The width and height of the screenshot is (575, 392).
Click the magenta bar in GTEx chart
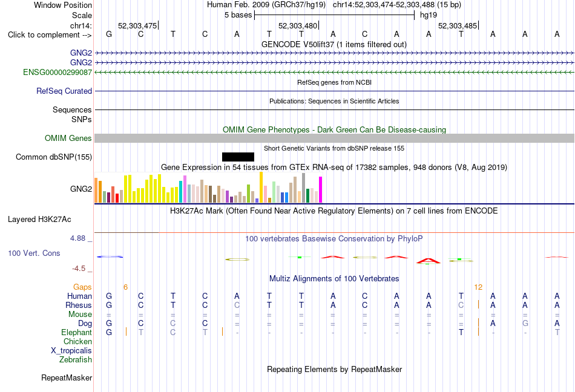point(321,189)
